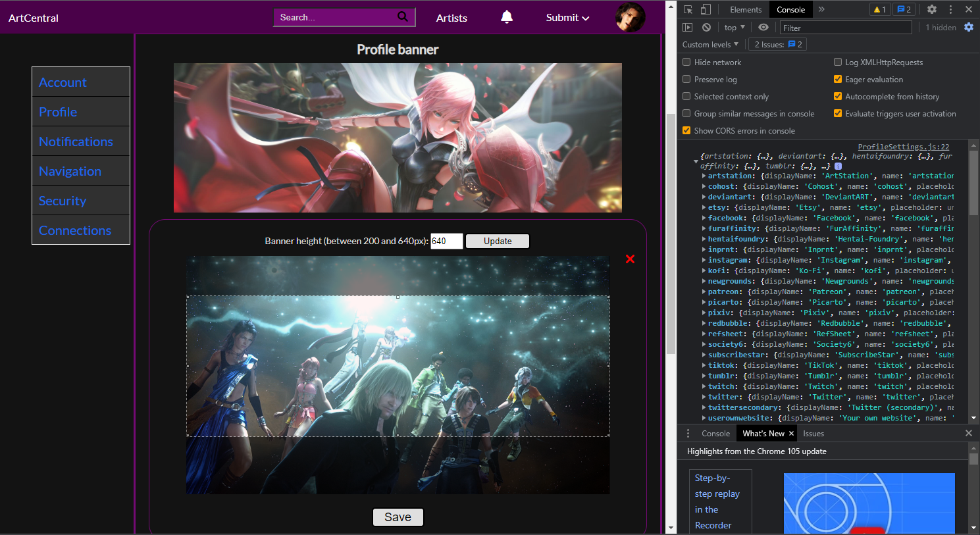Open the Security settings link
The image size is (980, 535).
pos(63,201)
